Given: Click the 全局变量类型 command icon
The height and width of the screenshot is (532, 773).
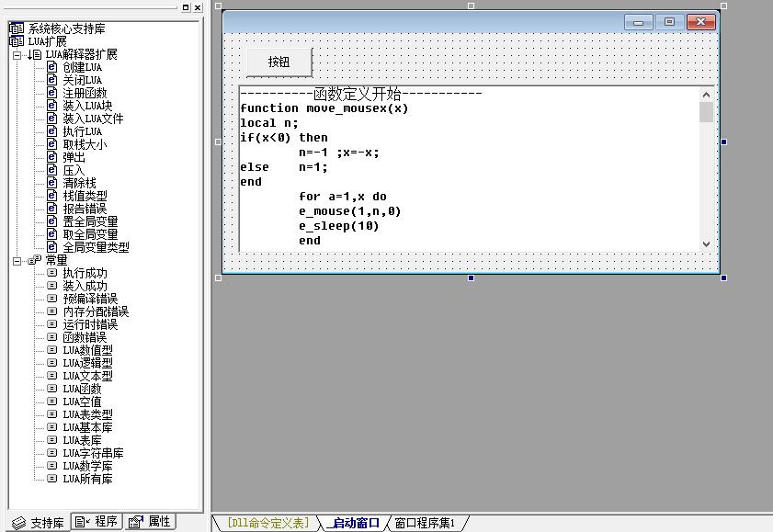Looking at the screenshot, I should [52, 246].
